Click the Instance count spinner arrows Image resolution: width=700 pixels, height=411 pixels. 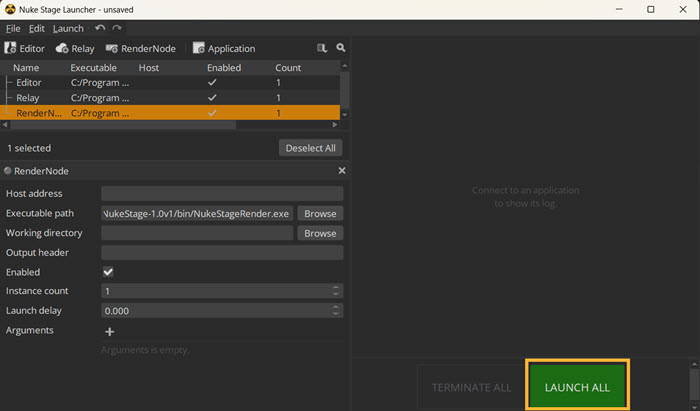point(336,291)
